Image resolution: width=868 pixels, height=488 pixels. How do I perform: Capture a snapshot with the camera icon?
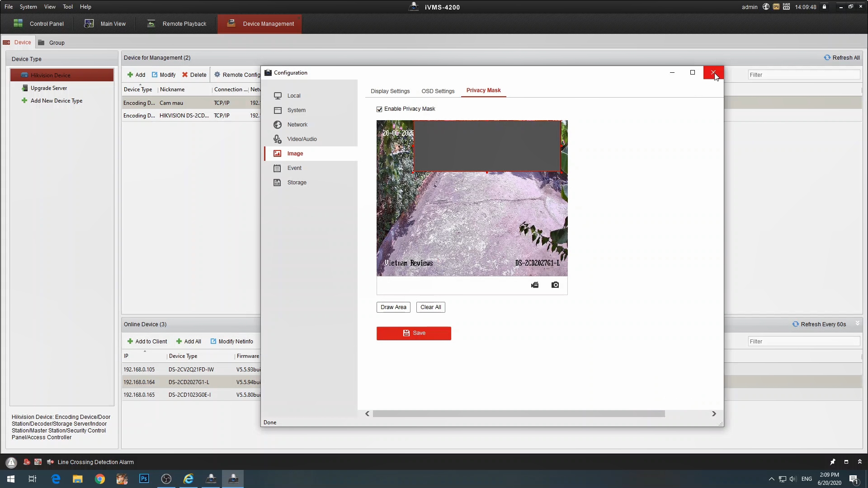555,285
